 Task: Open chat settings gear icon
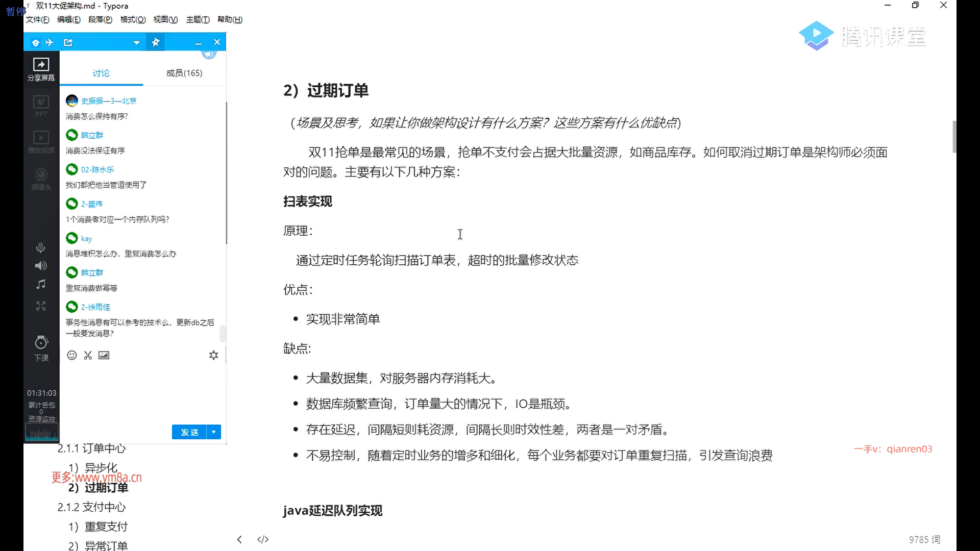pyautogui.click(x=213, y=356)
